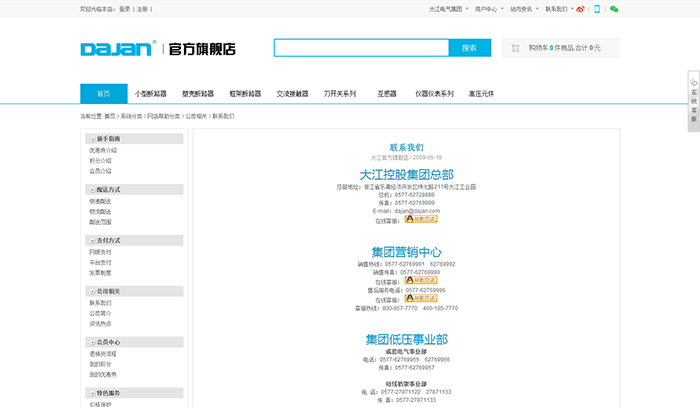Open 我的优惠券 in the sidebar

[103, 374]
